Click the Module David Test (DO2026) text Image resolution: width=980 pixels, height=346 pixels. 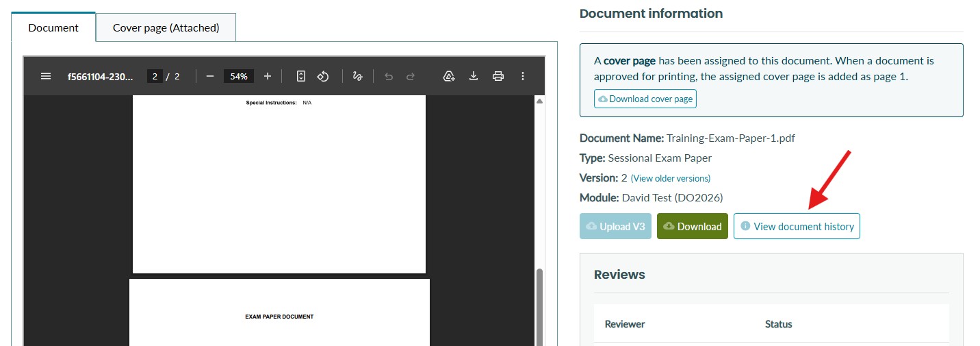click(651, 197)
